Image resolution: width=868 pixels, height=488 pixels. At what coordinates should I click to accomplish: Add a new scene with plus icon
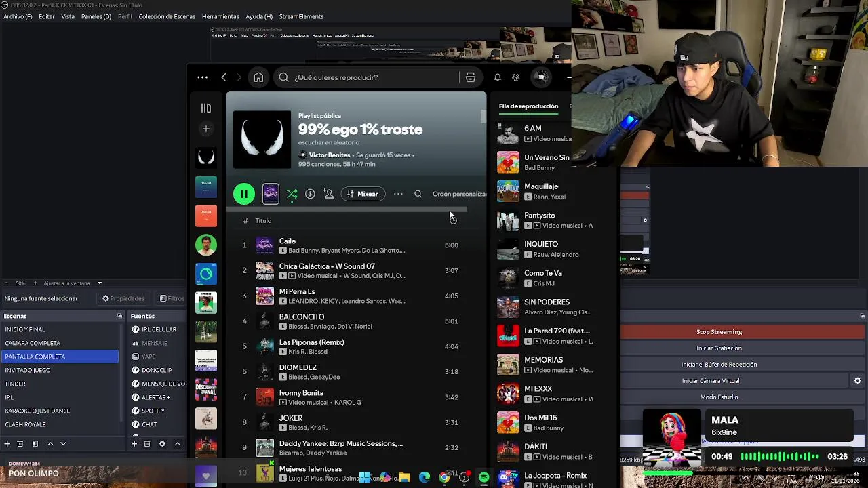(7, 444)
